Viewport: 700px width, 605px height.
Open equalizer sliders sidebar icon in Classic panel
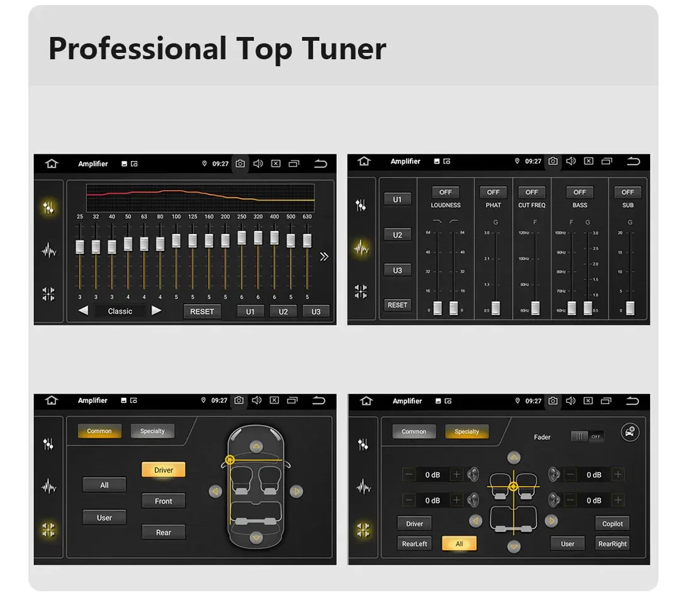(x=48, y=207)
